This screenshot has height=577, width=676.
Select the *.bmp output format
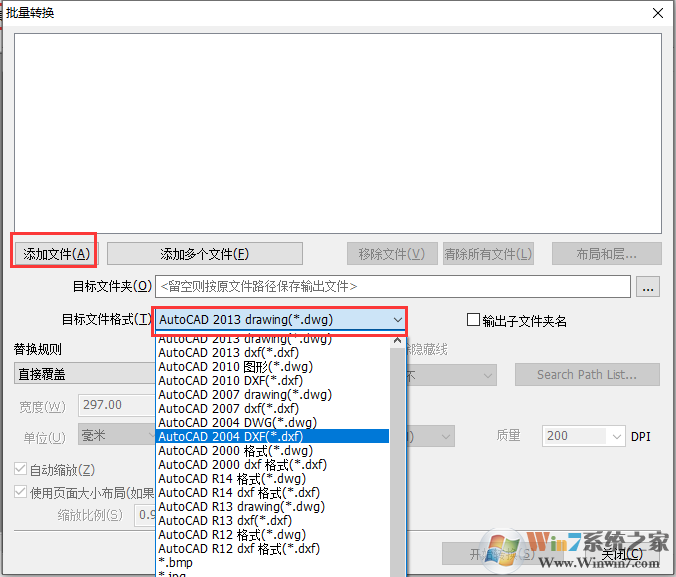[x=272, y=563]
